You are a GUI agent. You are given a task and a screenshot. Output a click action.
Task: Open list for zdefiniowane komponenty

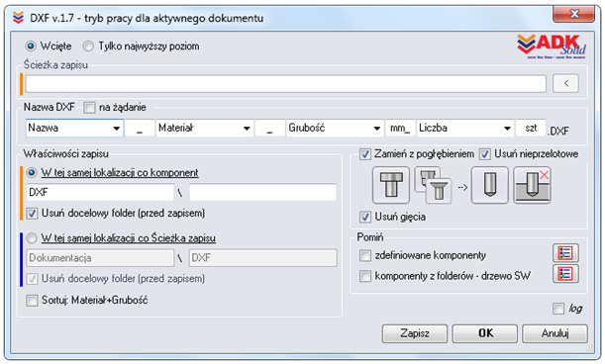[x=565, y=253]
